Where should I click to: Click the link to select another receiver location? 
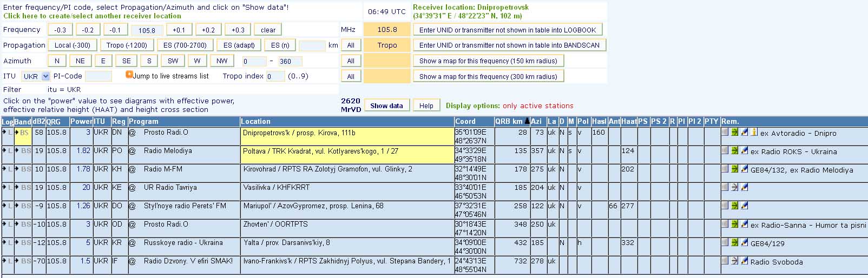pos(92,16)
